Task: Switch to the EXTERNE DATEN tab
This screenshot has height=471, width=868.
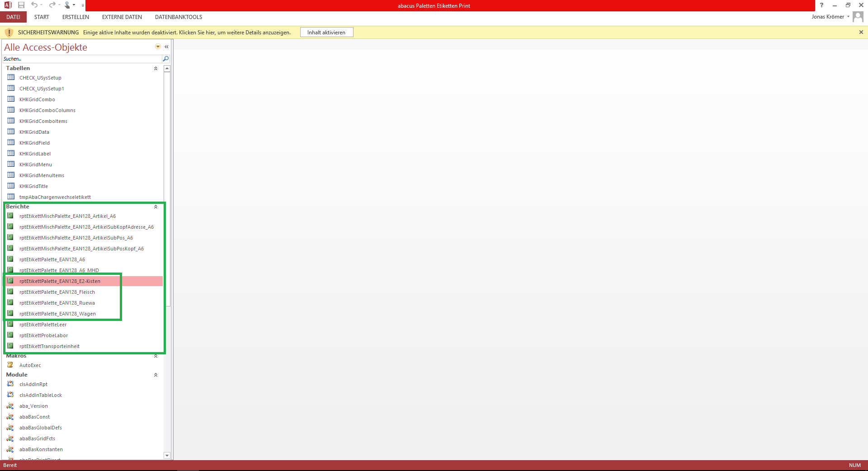Action: point(122,17)
